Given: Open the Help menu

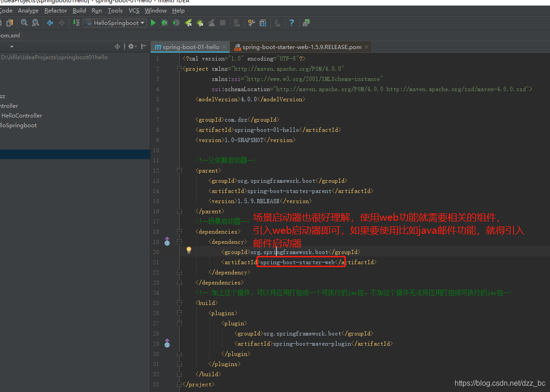Looking at the screenshot, I should tap(178, 11).
